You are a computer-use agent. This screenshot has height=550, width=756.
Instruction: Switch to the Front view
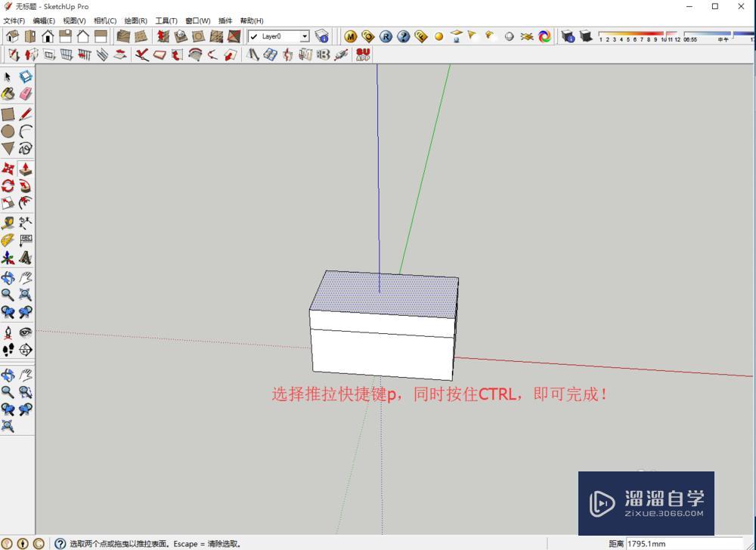pos(48,36)
